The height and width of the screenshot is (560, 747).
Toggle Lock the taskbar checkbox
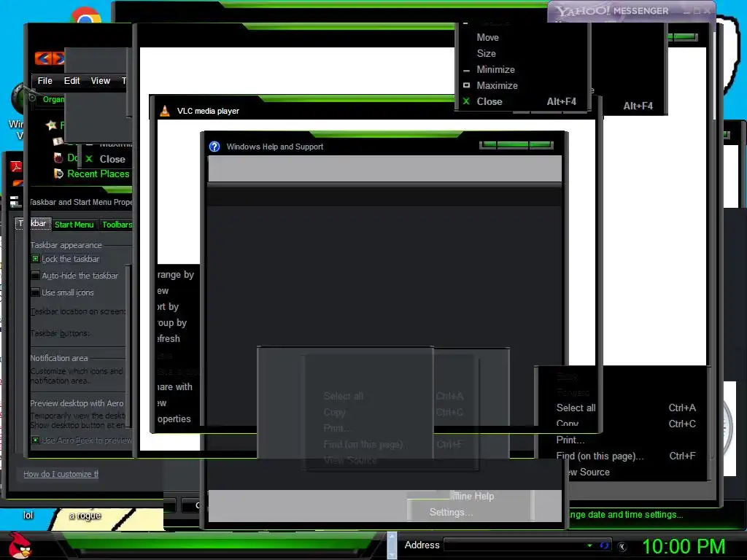[x=35, y=259]
